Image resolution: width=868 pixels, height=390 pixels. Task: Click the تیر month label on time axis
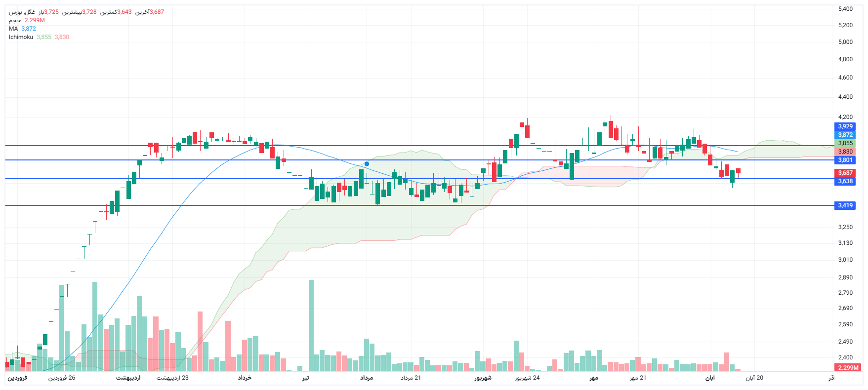(x=306, y=378)
